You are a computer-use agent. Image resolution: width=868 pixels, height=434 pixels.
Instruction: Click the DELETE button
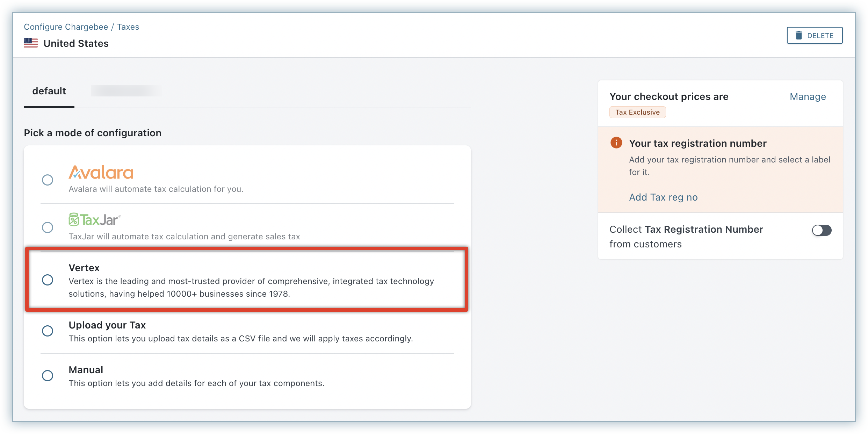(x=815, y=35)
